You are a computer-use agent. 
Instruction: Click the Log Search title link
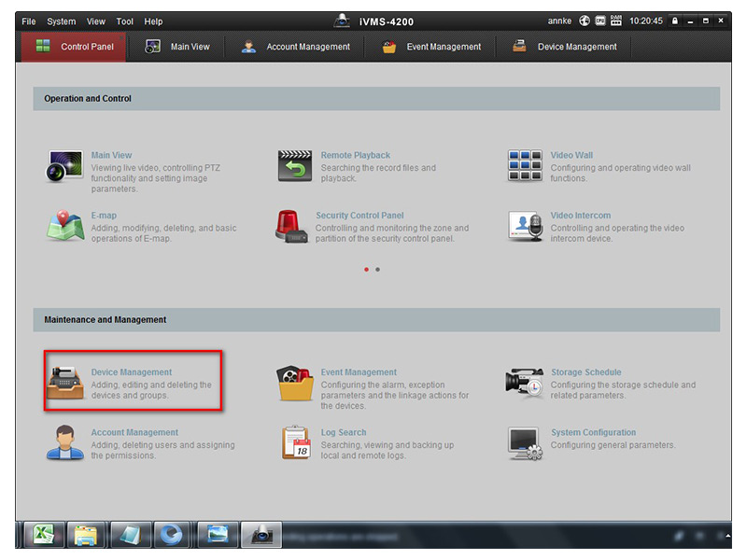(x=344, y=432)
